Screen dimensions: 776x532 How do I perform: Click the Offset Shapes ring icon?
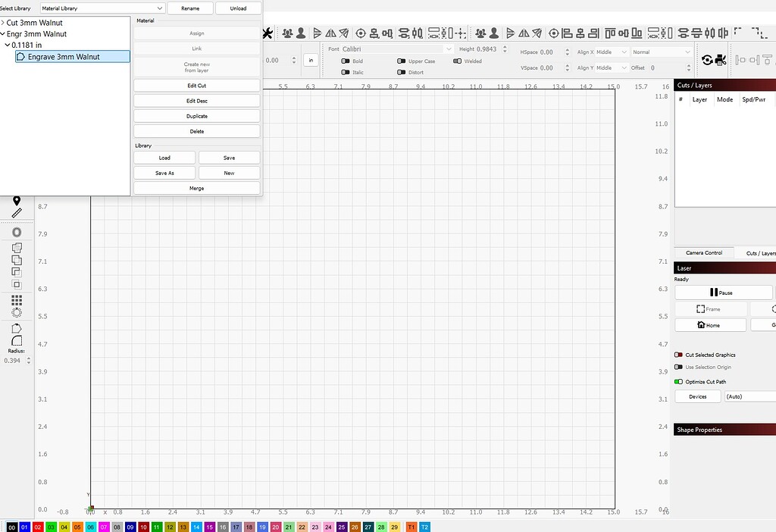coord(17,233)
